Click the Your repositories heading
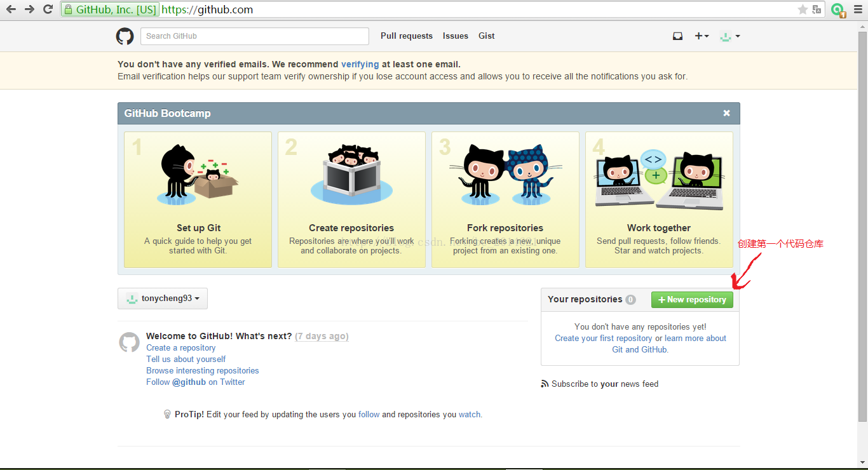Screen dimensions: 868x470 pyautogui.click(x=585, y=299)
